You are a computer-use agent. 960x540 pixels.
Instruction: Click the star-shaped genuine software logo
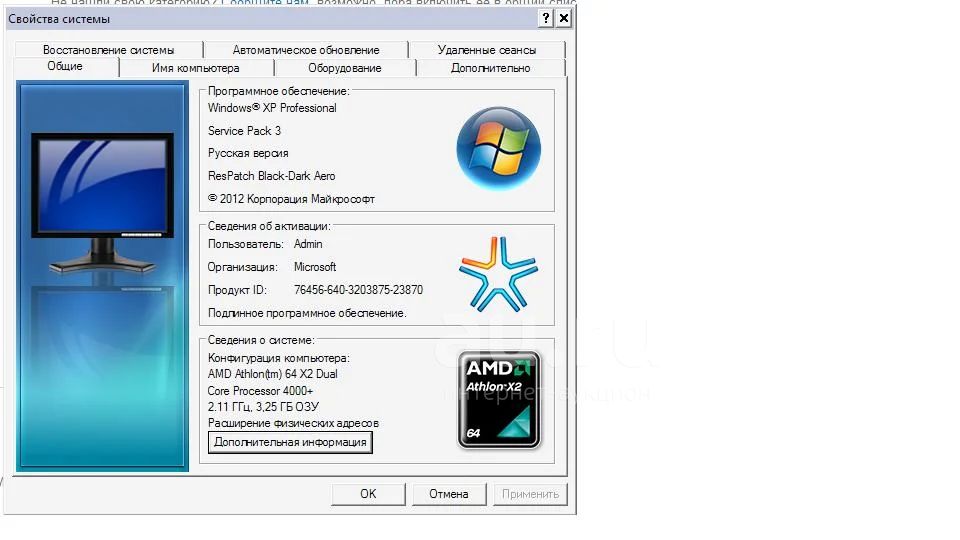pos(498,274)
